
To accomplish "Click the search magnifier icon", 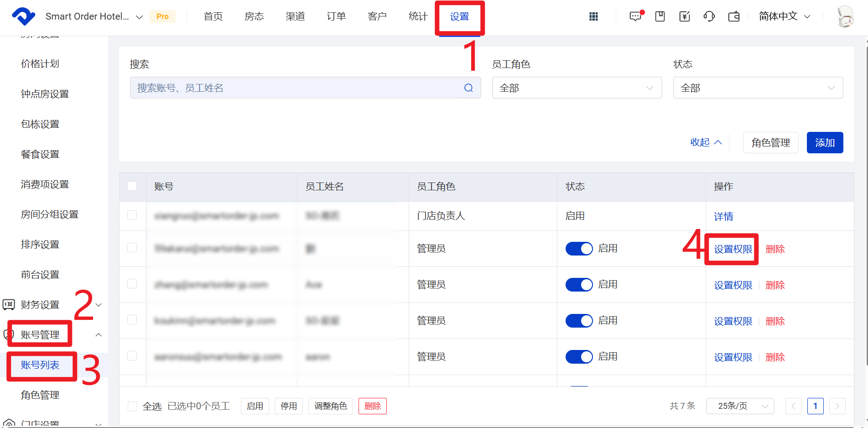I will point(468,88).
